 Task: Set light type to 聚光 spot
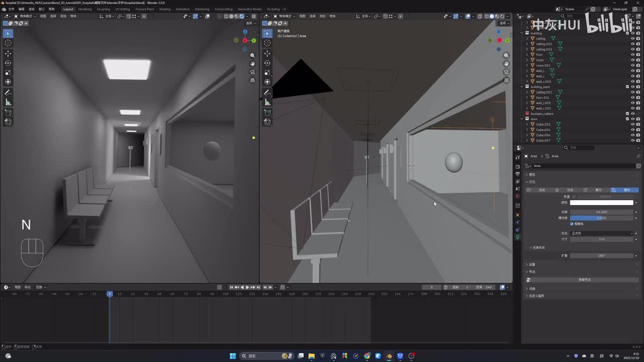tap(596, 190)
